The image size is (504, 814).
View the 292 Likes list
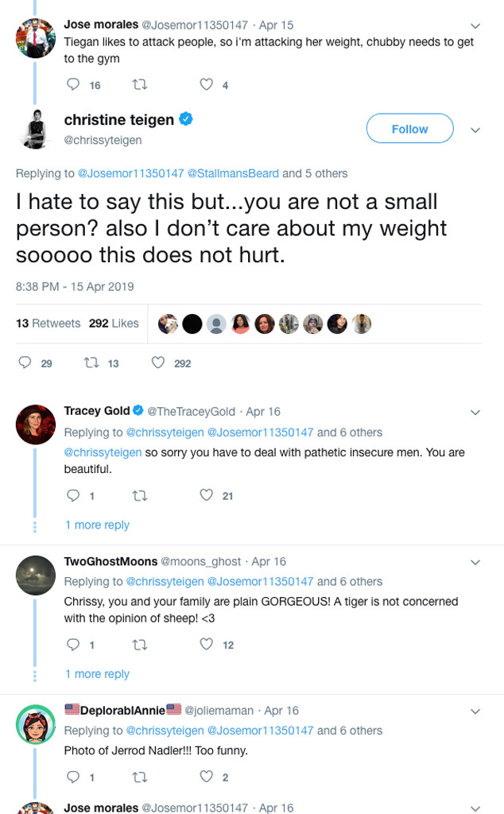pyautogui.click(x=114, y=324)
